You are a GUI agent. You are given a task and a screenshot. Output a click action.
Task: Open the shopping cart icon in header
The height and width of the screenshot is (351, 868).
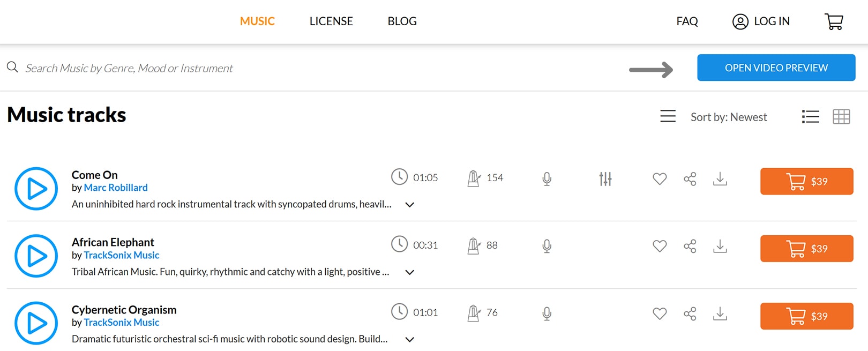pos(834,21)
